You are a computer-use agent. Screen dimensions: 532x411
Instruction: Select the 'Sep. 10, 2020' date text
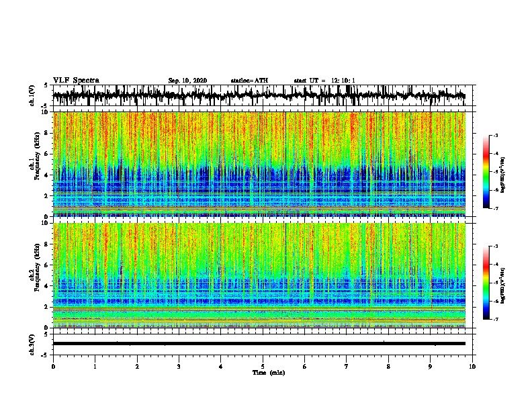pyautogui.click(x=187, y=81)
